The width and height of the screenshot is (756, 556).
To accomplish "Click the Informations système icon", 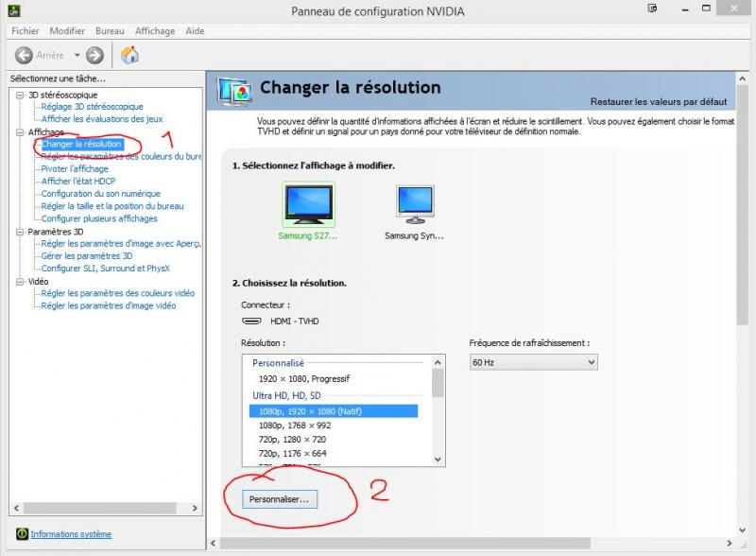I will coord(22,534).
